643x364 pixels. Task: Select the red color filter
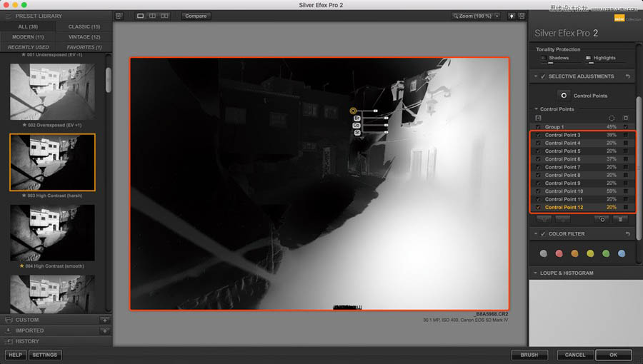coord(559,253)
